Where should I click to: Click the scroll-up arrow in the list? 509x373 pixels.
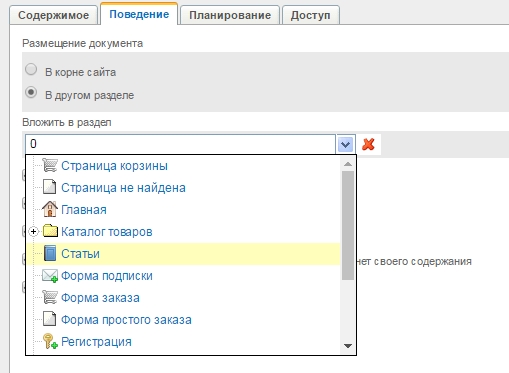348,164
